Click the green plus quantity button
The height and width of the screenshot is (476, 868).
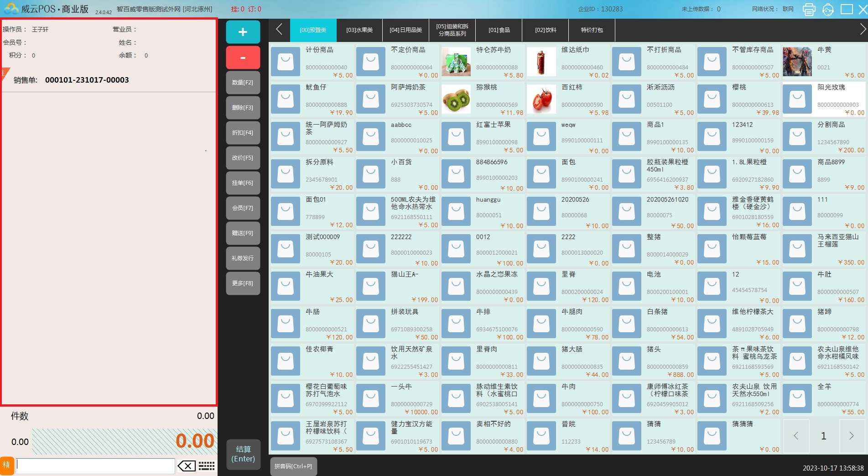click(243, 32)
